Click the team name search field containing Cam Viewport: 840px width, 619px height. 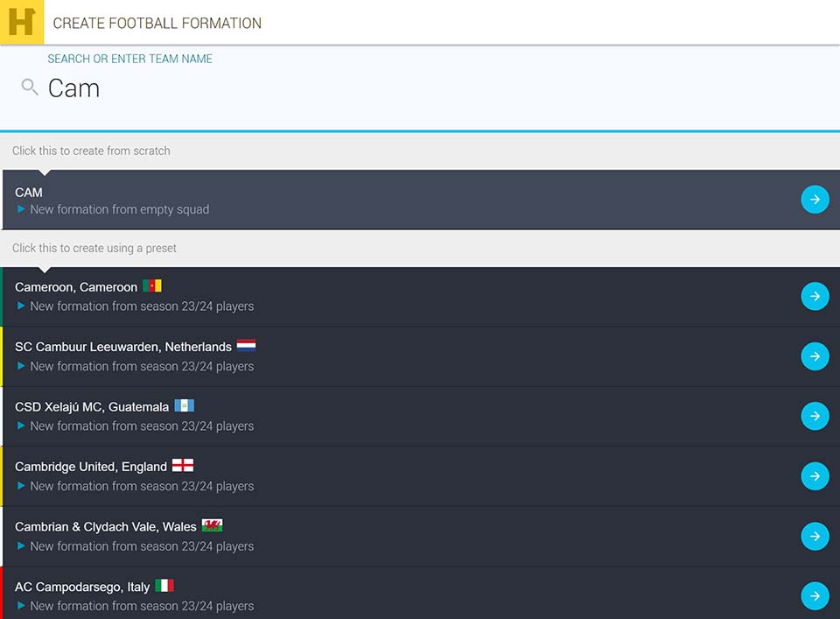[x=420, y=88]
